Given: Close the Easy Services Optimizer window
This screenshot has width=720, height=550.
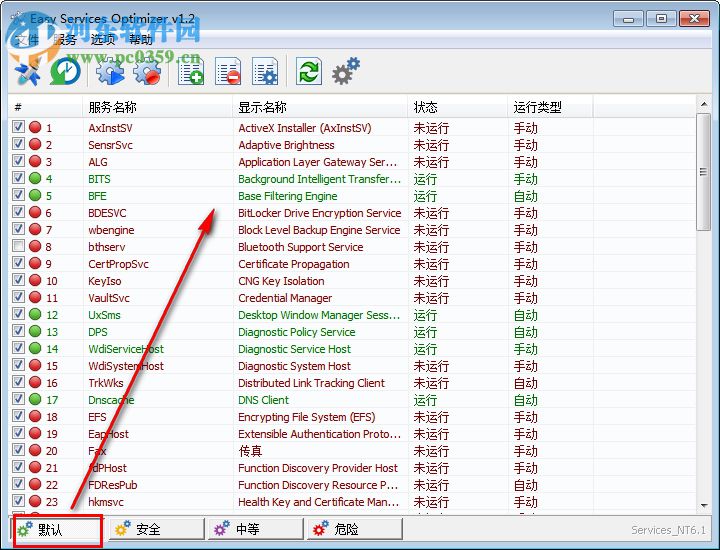Looking at the screenshot, I should pyautogui.click(x=694, y=19).
